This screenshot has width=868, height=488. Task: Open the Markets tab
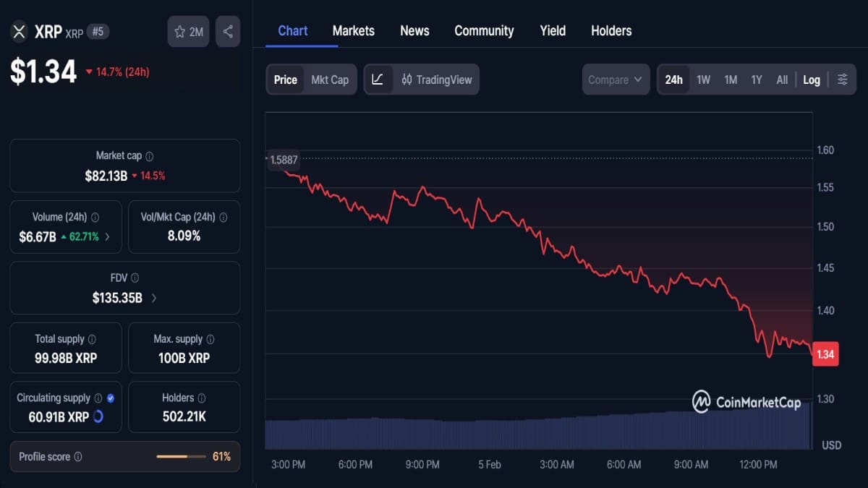[x=354, y=30]
